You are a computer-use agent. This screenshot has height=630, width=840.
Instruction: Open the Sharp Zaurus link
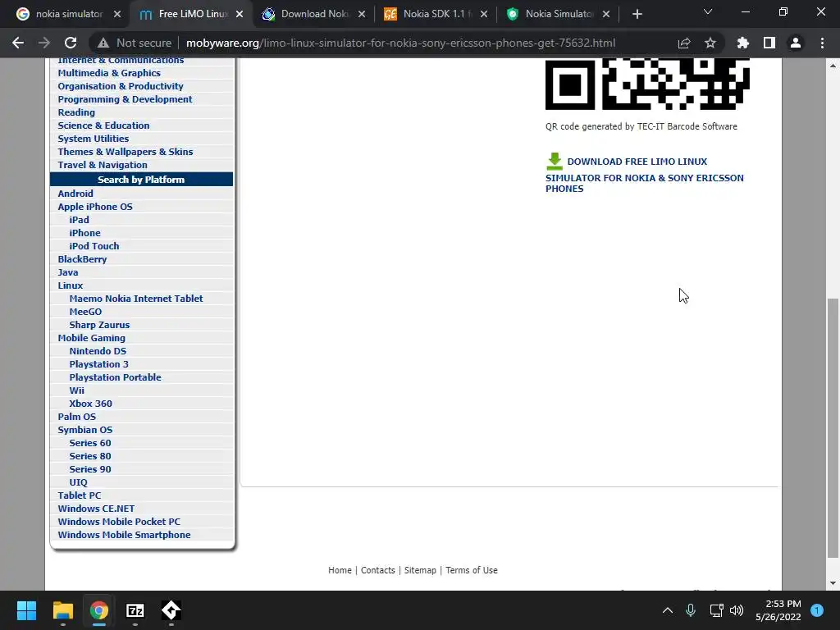pyautogui.click(x=99, y=325)
